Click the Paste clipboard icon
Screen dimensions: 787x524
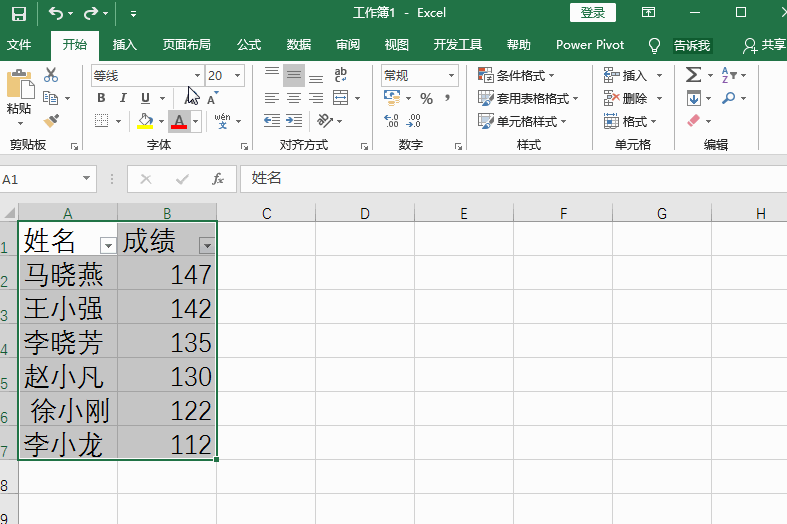pos(20,84)
